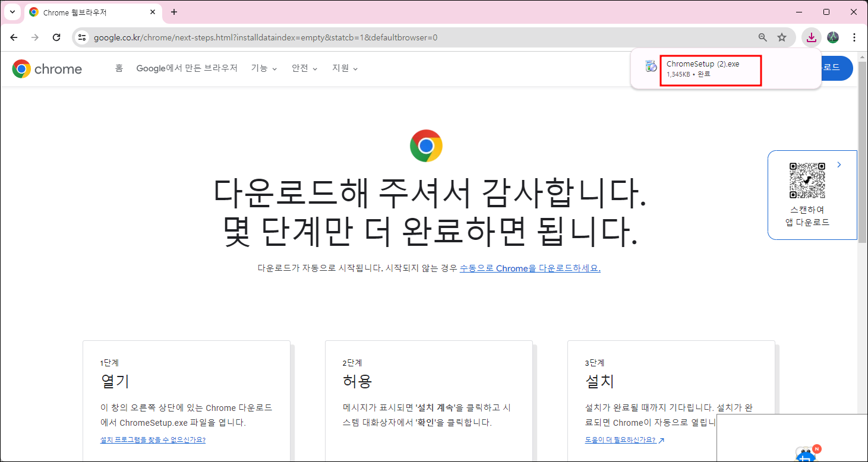Click the 열기 step heading
868x462 pixels.
tap(115, 381)
